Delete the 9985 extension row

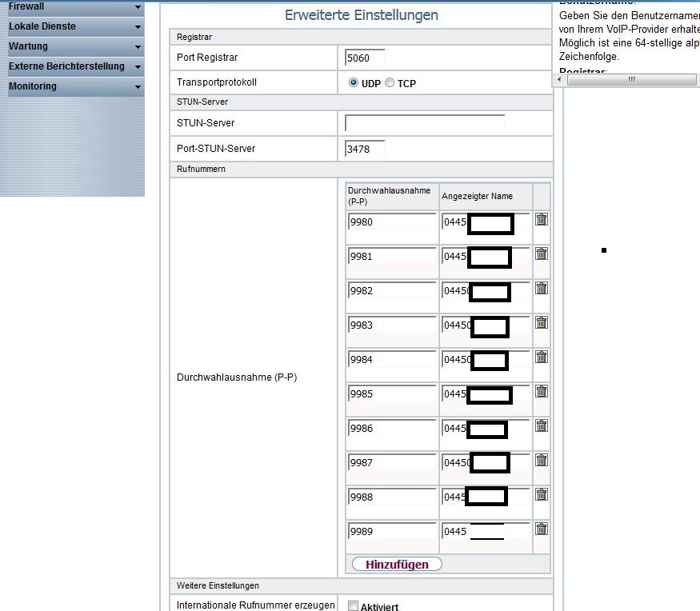coord(542,391)
